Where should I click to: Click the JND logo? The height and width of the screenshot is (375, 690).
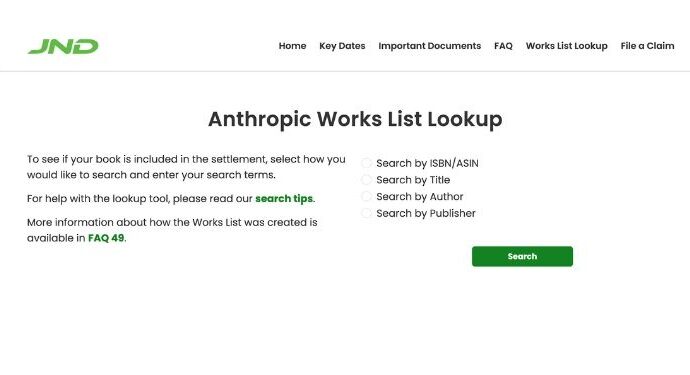click(63, 46)
